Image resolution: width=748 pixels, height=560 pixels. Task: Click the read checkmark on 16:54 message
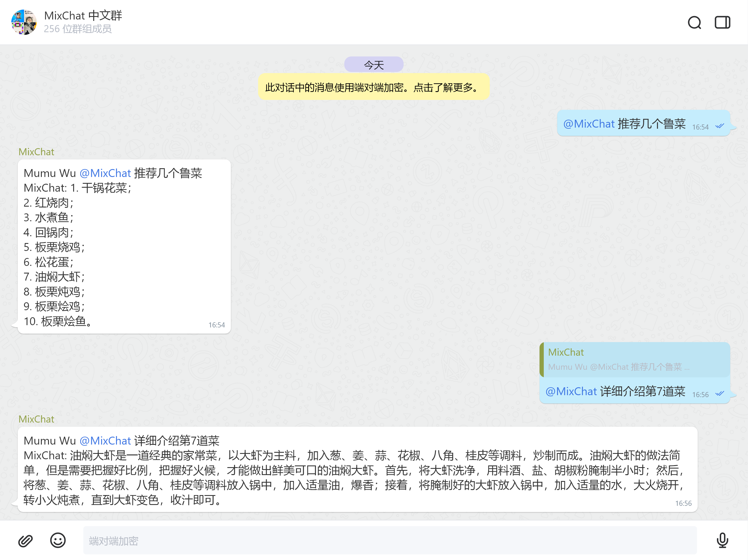tap(719, 126)
